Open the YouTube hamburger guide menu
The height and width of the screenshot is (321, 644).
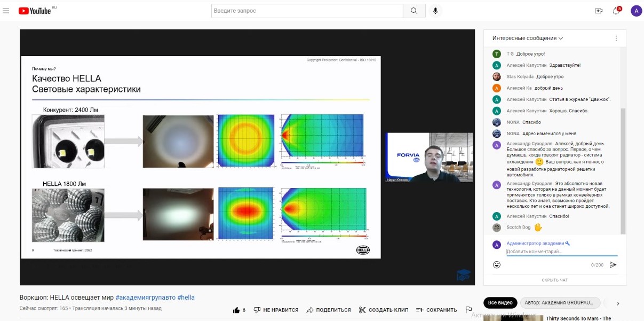point(6,11)
